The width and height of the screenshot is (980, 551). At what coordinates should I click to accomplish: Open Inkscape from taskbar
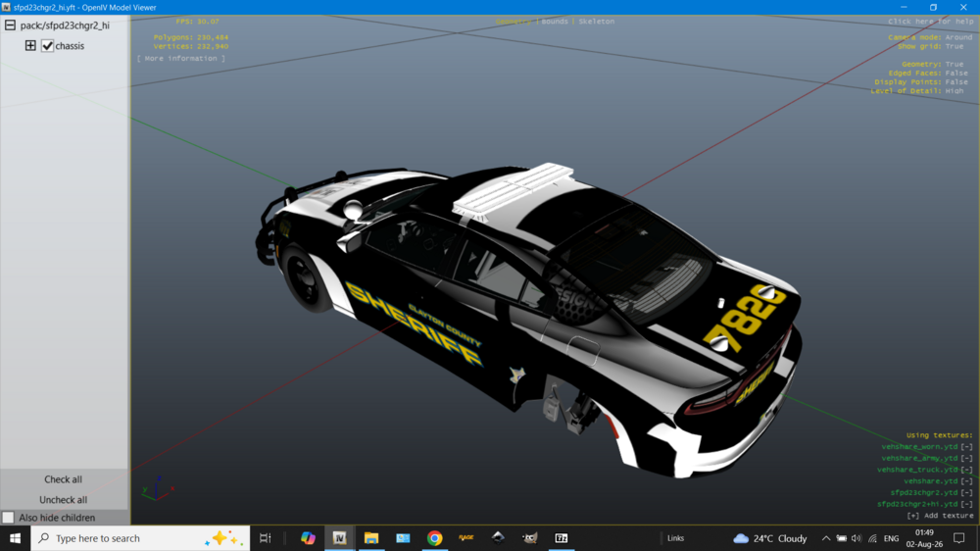coord(498,538)
